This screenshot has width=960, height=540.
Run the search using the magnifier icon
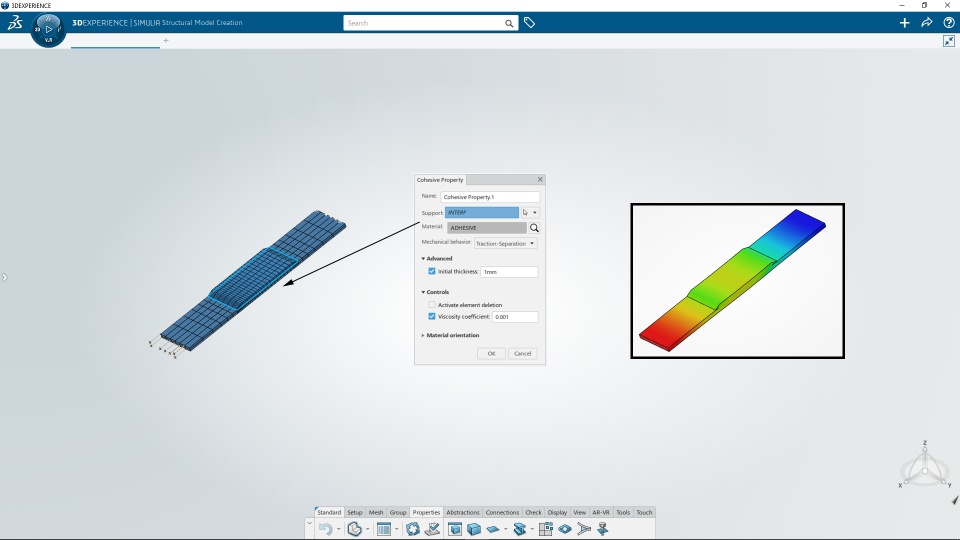(509, 23)
